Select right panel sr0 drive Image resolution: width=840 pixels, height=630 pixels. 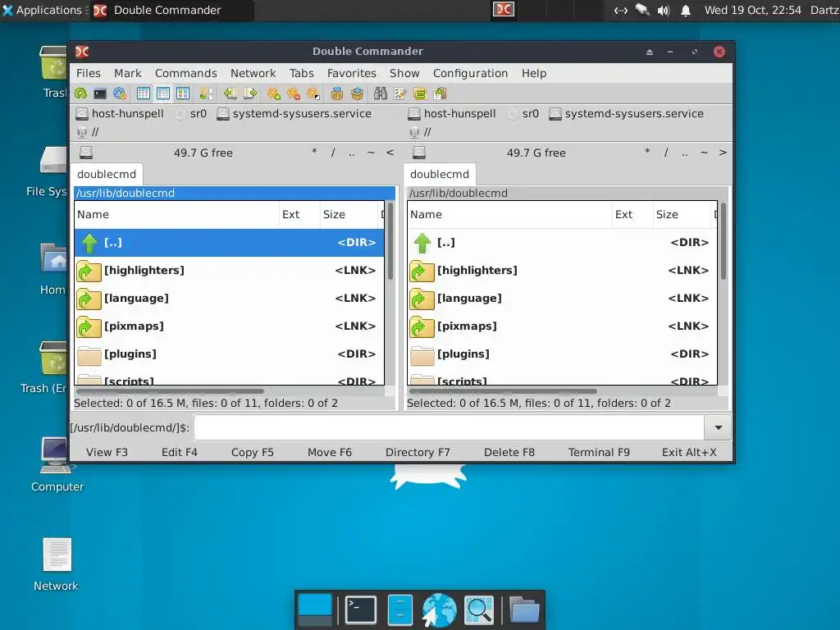click(523, 113)
